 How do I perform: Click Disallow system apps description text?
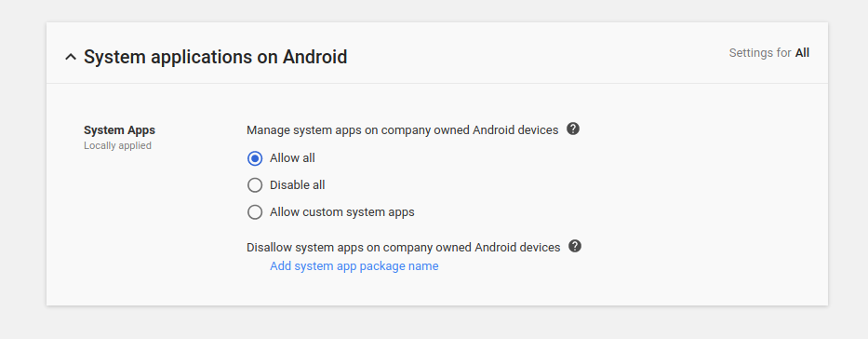[404, 248]
